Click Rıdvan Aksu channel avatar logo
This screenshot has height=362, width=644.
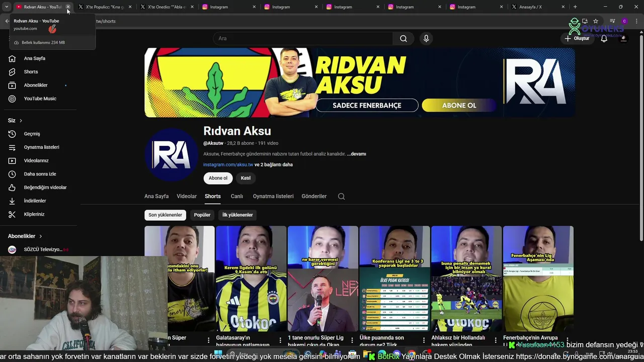click(171, 155)
